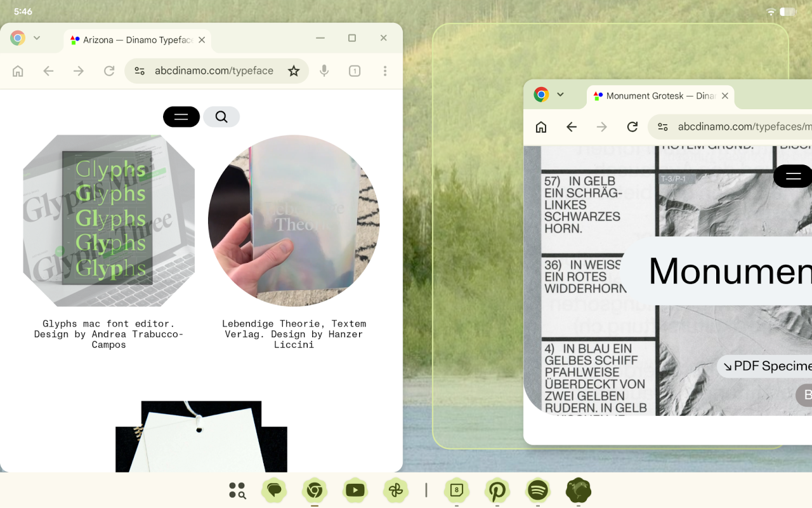Open site info icon in Arizona address bar

pos(140,71)
